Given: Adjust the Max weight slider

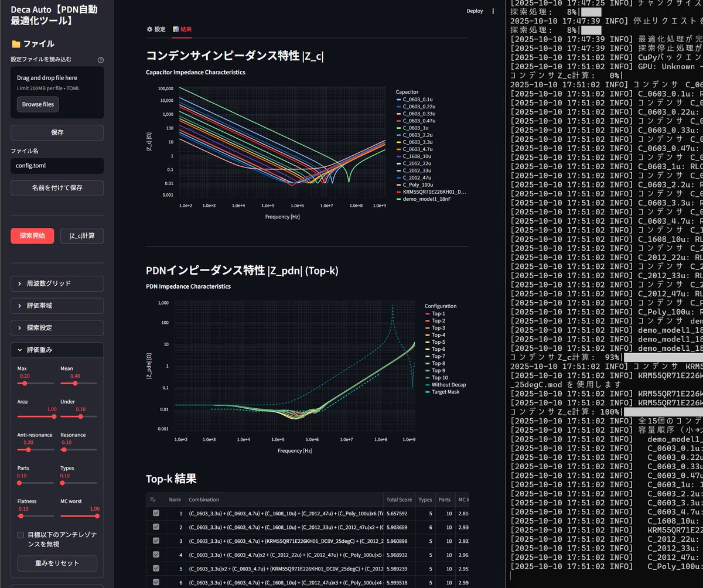Looking at the screenshot, I should point(25,383).
